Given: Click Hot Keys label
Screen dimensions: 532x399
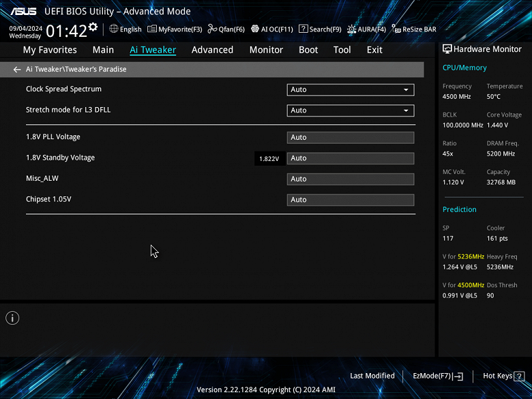Looking at the screenshot, I should pos(498,376).
